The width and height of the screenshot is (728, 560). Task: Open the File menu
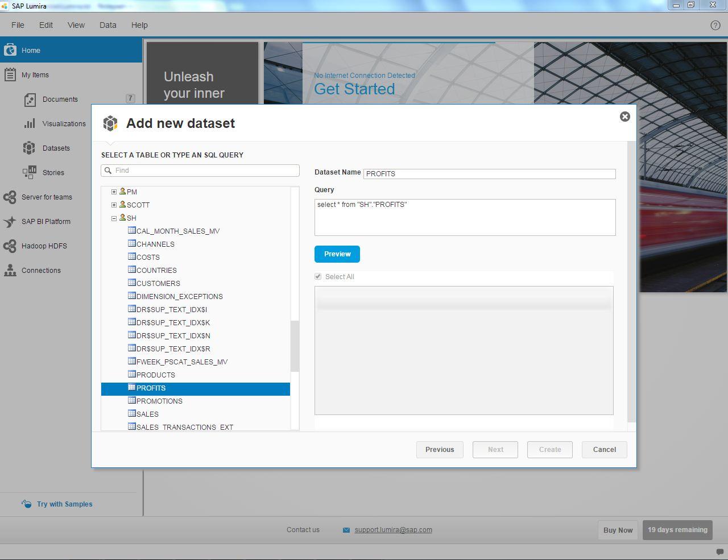point(18,25)
